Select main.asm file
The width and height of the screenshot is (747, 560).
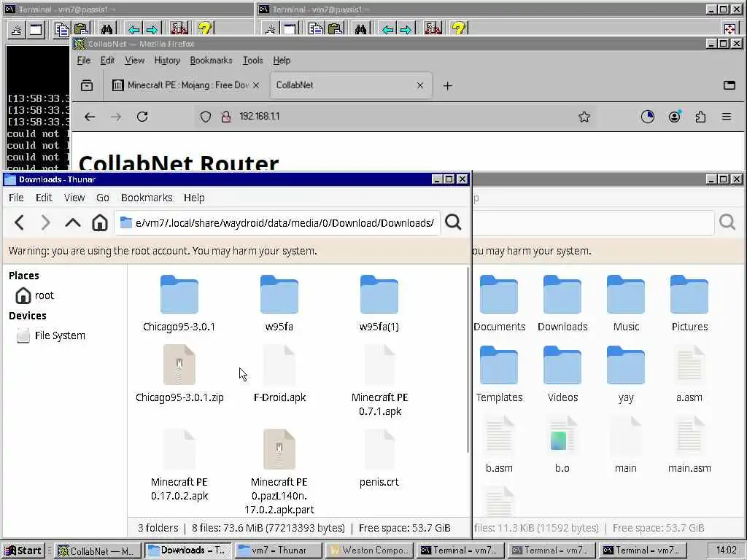(689, 444)
